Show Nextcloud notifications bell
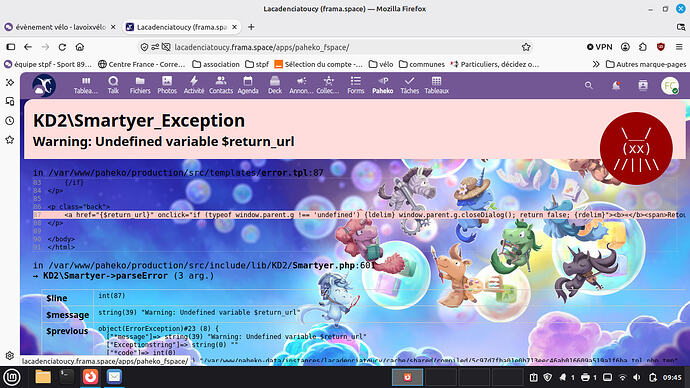690x388 pixels. click(x=616, y=85)
